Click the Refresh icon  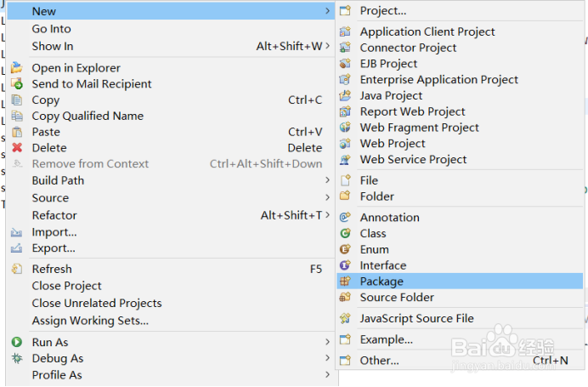click(x=17, y=270)
